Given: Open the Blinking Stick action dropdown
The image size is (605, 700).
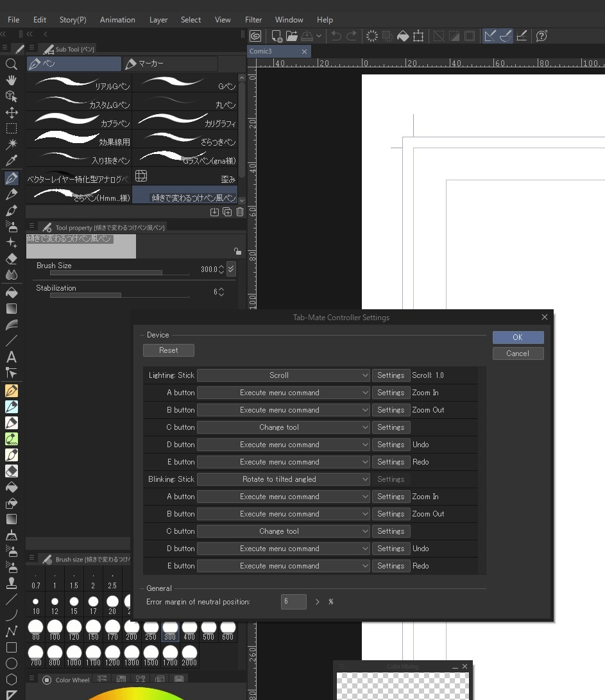Looking at the screenshot, I should click(x=284, y=479).
